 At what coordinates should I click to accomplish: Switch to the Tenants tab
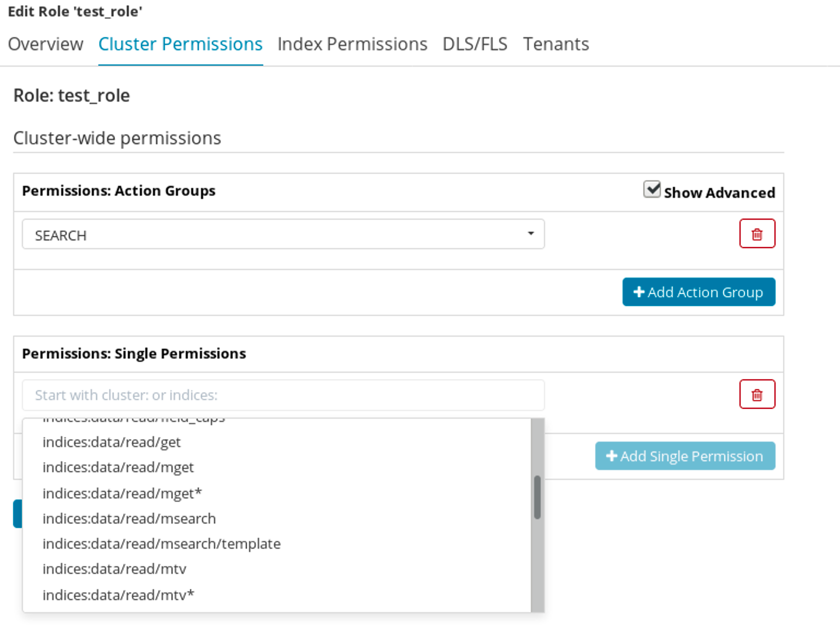[x=556, y=44]
